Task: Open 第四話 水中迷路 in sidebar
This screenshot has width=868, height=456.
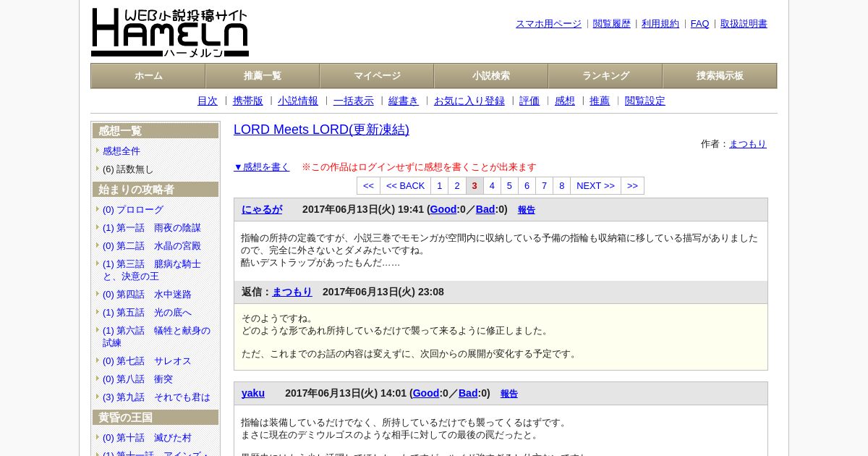Action: [x=147, y=295]
